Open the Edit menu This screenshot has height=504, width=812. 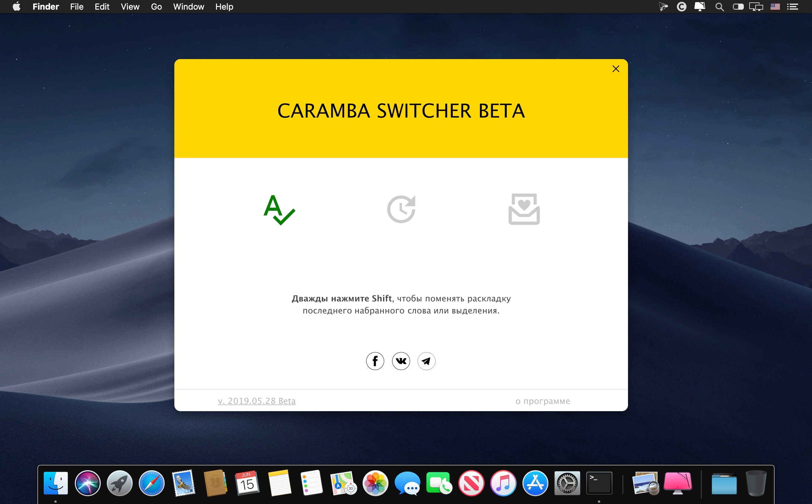pos(102,7)
